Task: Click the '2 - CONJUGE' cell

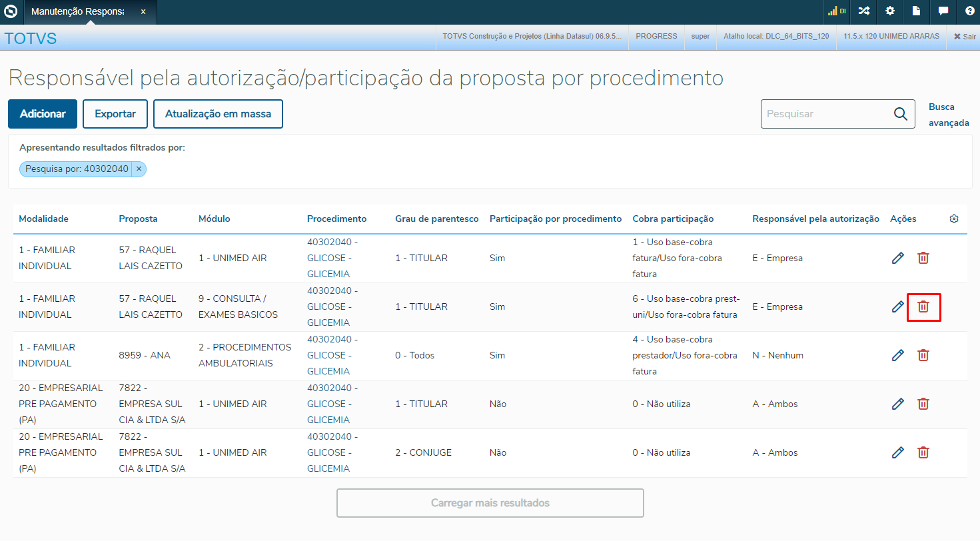Action: (423, 453)
